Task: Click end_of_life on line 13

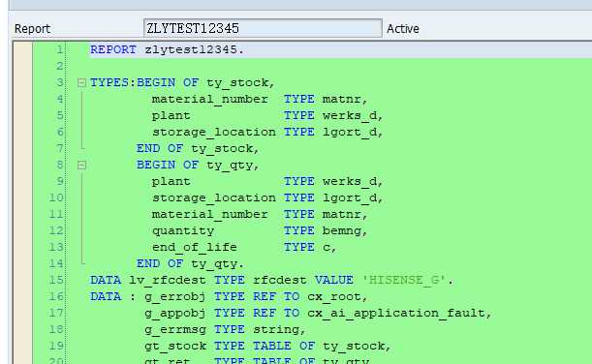Action: (x=195, y=248)
